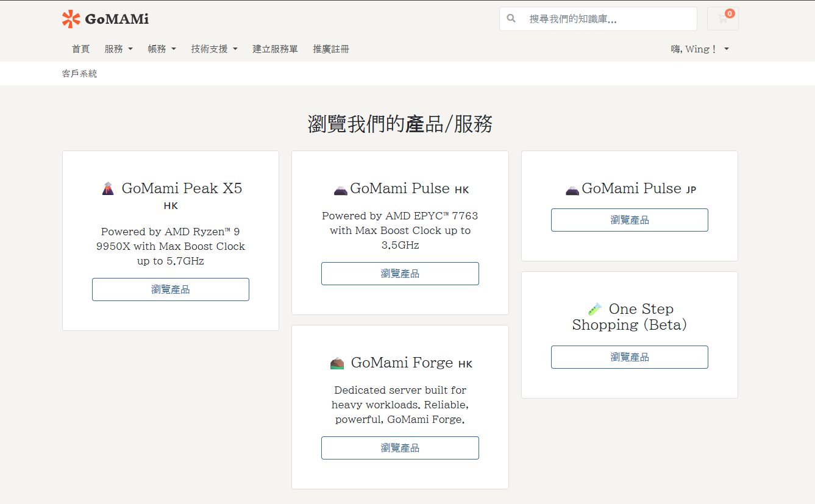Click the test tube icon beside One Step Shopping

tap(594, 309)
